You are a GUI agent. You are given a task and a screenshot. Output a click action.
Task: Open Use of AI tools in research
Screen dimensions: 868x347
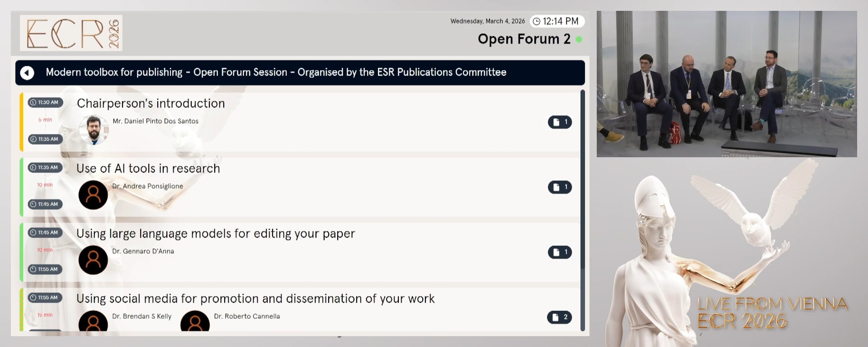[148, 169]
